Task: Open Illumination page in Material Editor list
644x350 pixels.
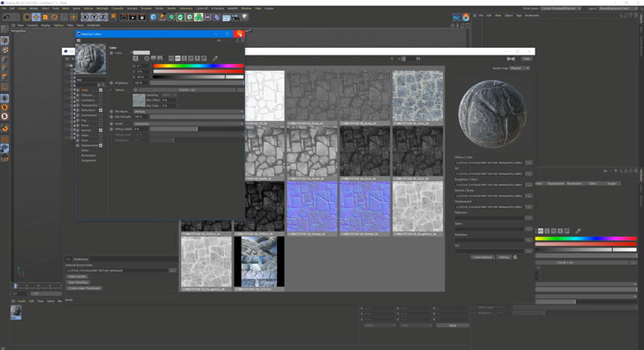Action: [88, 156]
